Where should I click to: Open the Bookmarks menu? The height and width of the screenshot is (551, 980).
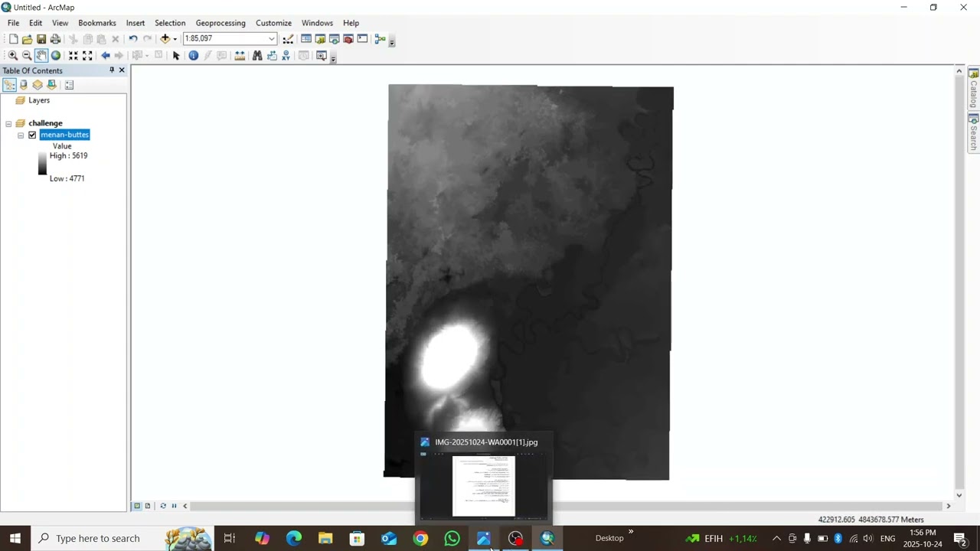coord(97,23)
